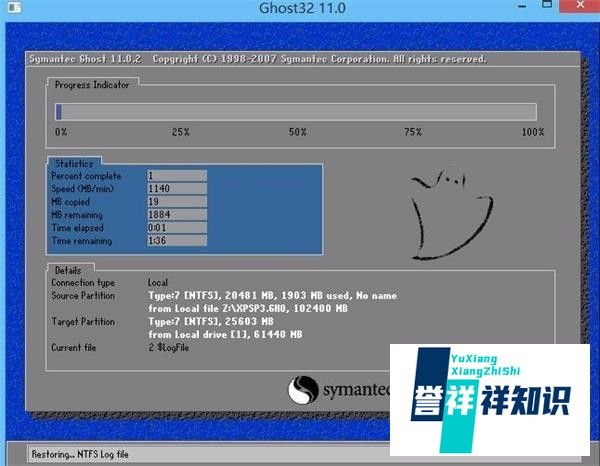The height and width of the screenshot is (466, 600).
Task: Minimize the Ghost32 11.0 window
Action: point(522,6)
